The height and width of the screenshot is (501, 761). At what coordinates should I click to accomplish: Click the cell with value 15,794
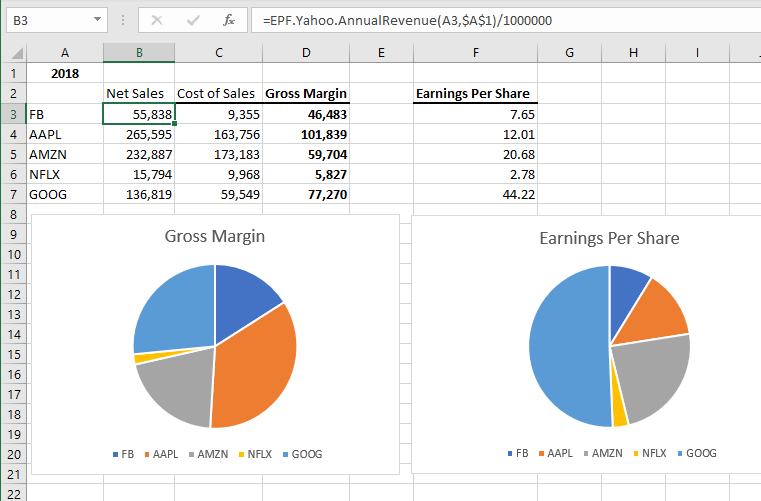click(x=139, y=174)
